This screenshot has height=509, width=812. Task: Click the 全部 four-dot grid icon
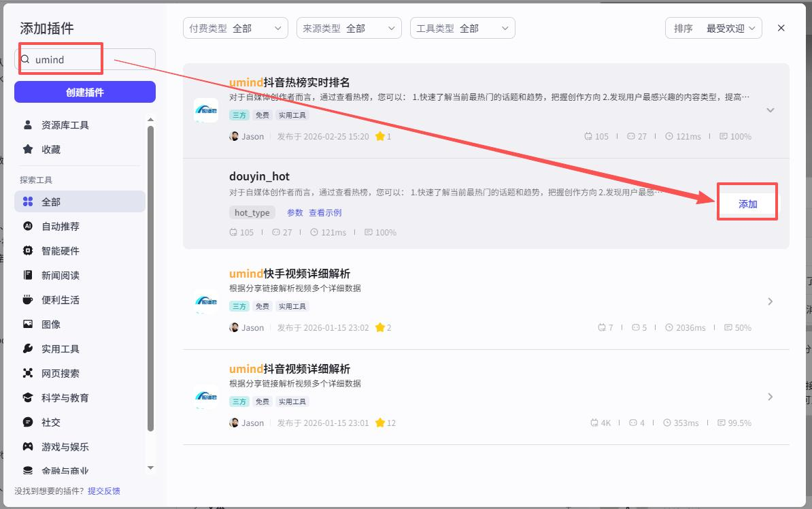(x=28, y=201)
